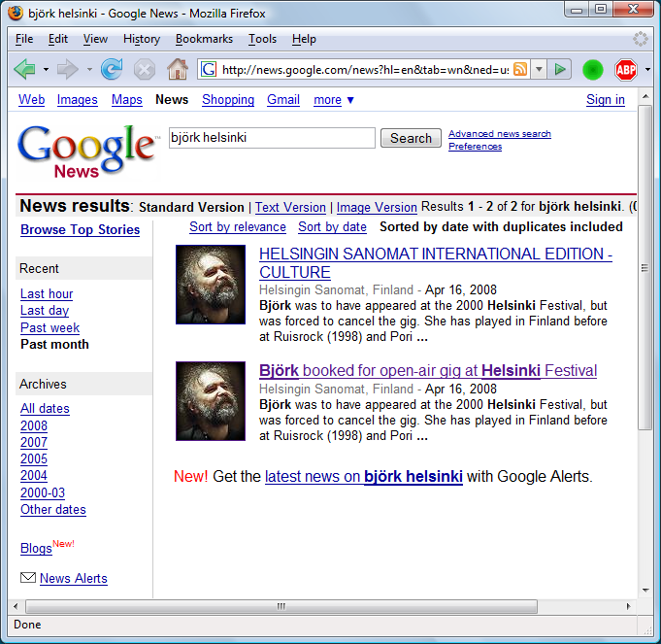Open the Edit menu
This screenshot has height=644, width=661.
click(x=58, y=39)
